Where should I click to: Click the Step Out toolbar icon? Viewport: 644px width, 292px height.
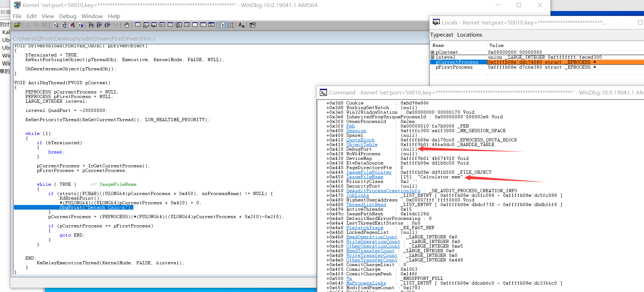[x=107, y=25]
